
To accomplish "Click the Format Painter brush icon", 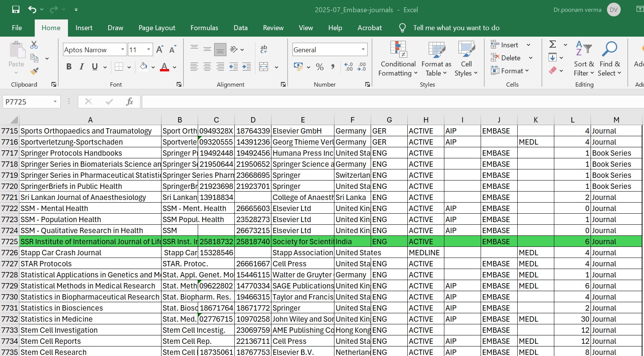I will (34, 71).
